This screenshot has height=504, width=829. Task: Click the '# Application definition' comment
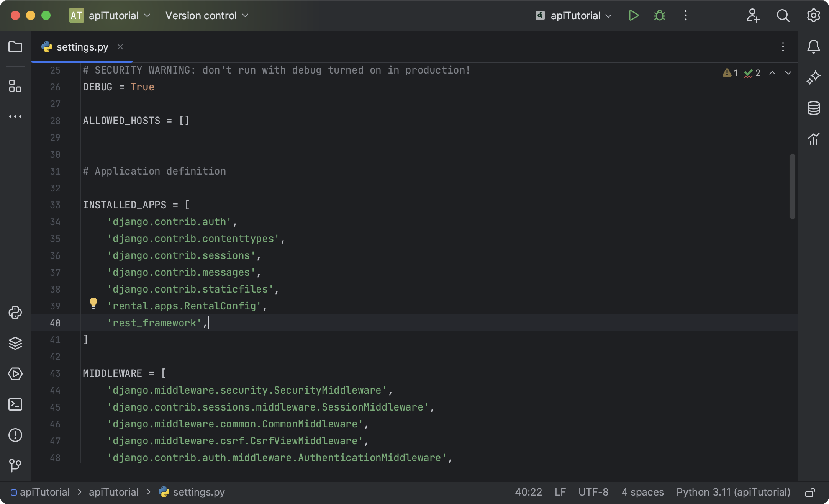(x=154, y=171)
